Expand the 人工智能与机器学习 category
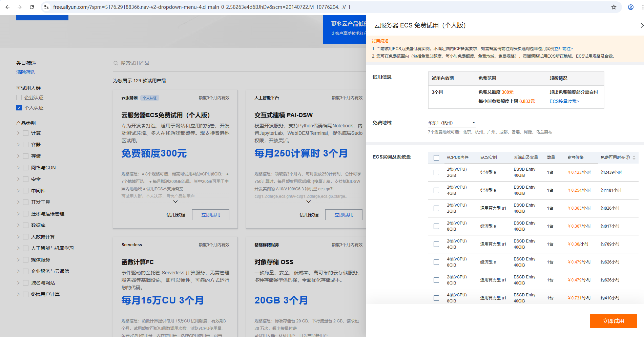 point(18,248)
